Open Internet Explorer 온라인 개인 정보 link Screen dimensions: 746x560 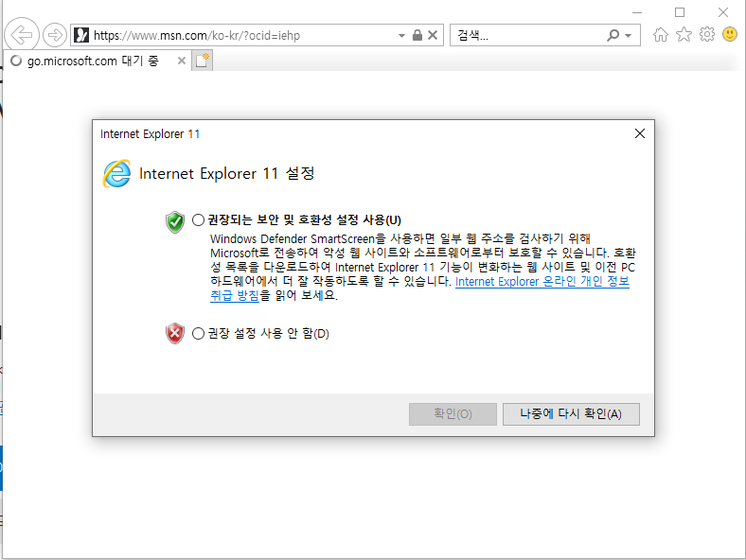[542, 282]
